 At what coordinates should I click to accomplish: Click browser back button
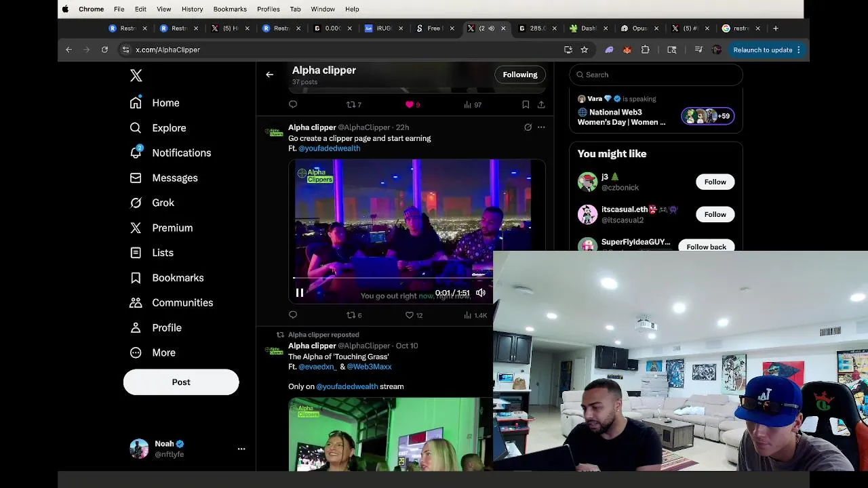68,49
